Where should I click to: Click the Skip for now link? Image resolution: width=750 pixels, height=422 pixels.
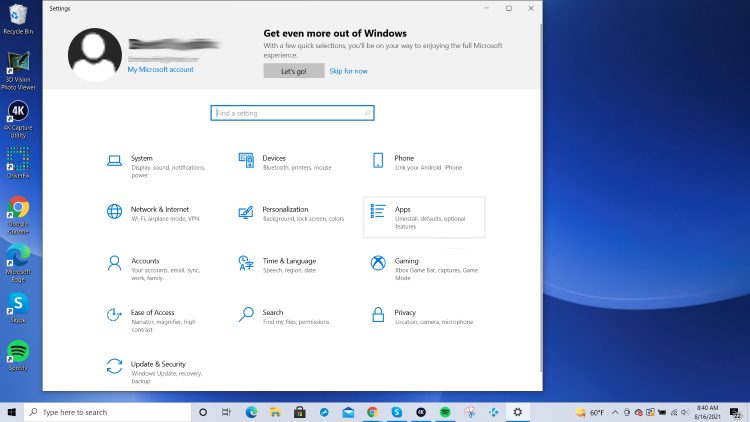(x=348, y=71)
